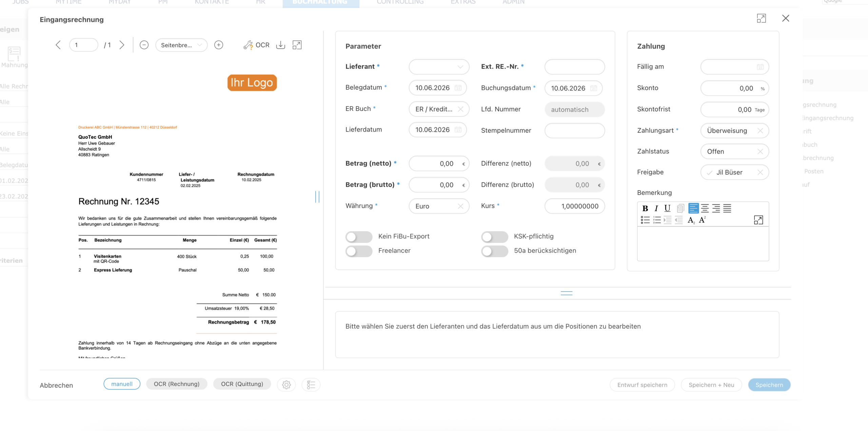868x431 pixels.
Task: Open invoice preview in new window
Action: point(297,45)
